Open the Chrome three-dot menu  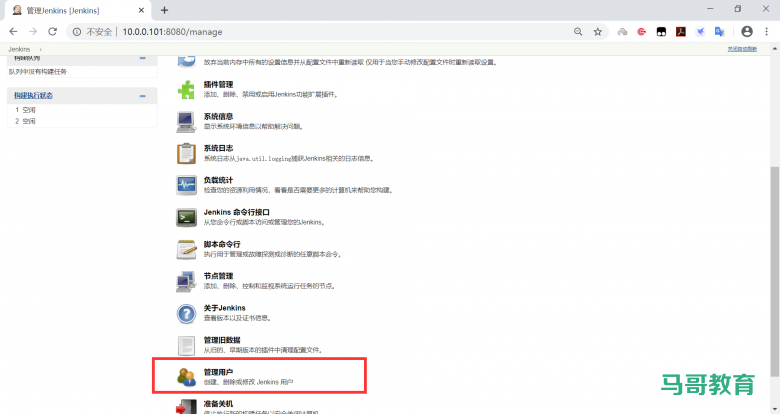click(766, 31)
